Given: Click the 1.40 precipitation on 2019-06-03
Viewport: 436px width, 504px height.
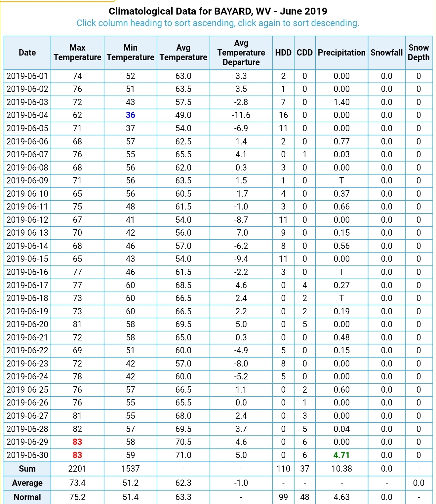Looking at the screenshot, I should [341, 102].
